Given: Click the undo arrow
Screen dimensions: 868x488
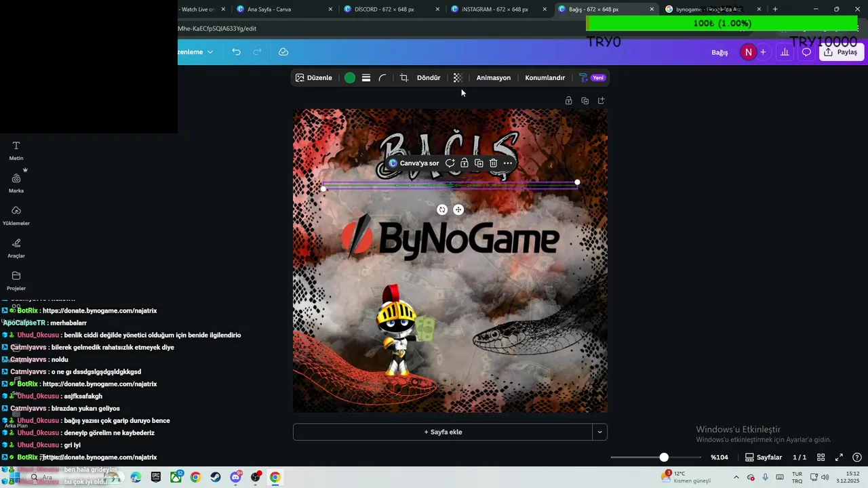Looking at the screenshot, I should pos(236,52).
